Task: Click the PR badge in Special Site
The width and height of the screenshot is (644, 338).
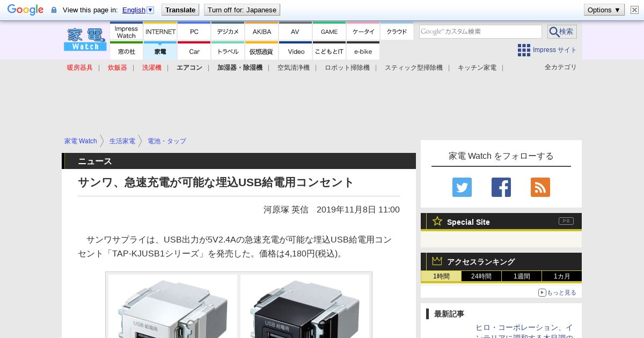Action: 566,221
